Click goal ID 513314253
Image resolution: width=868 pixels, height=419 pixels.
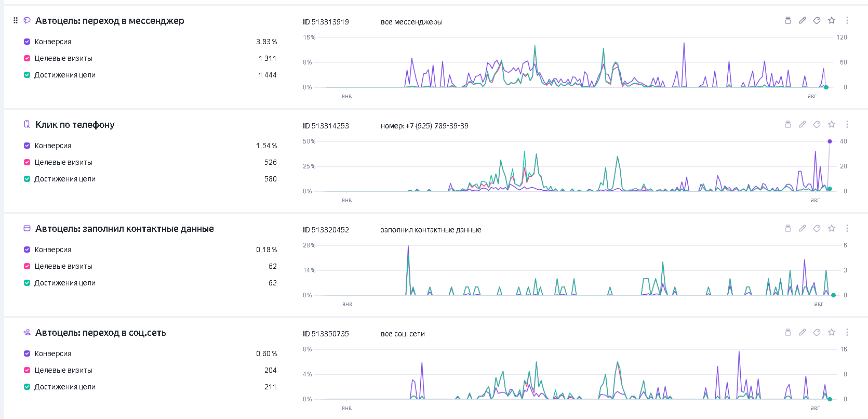[x=326, y=126]
